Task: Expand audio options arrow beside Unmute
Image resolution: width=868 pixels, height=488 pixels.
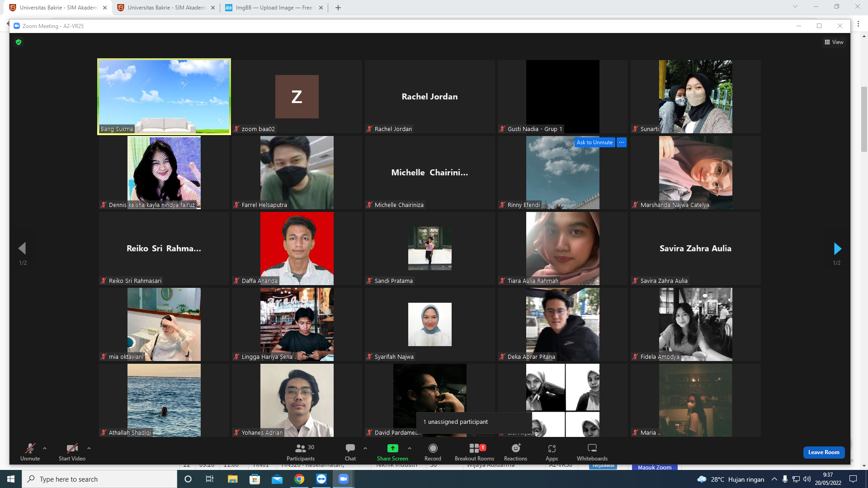Action: pyautogui.click(x=45, y=448)
